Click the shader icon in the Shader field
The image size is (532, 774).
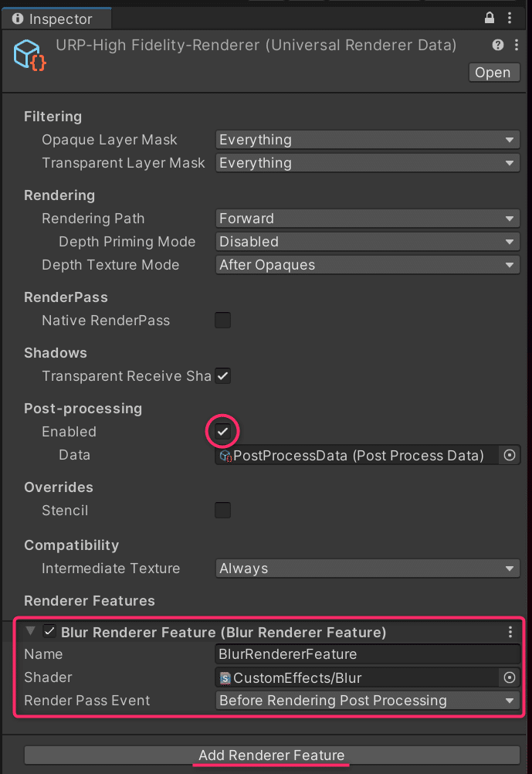[x=223, y=677]
